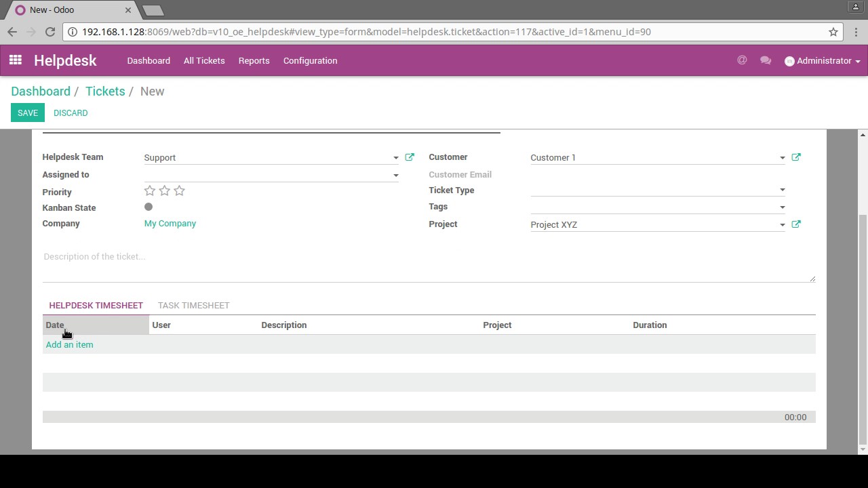Expand the Tags dropdown
Screen dimensions: 868x488
[x=783, y=207]
